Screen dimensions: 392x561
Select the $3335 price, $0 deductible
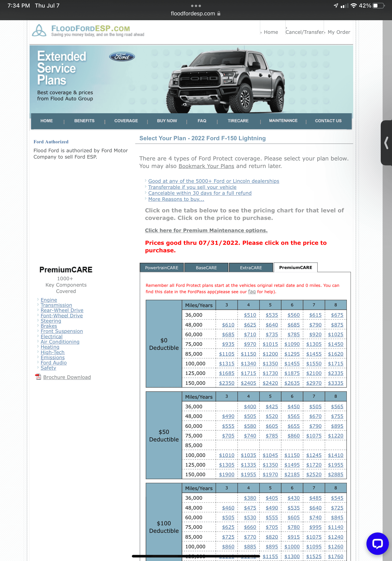click(336, 383)
